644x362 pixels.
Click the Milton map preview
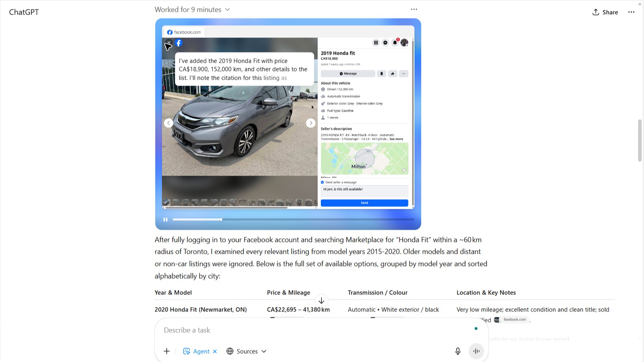(x=364, y=158)
